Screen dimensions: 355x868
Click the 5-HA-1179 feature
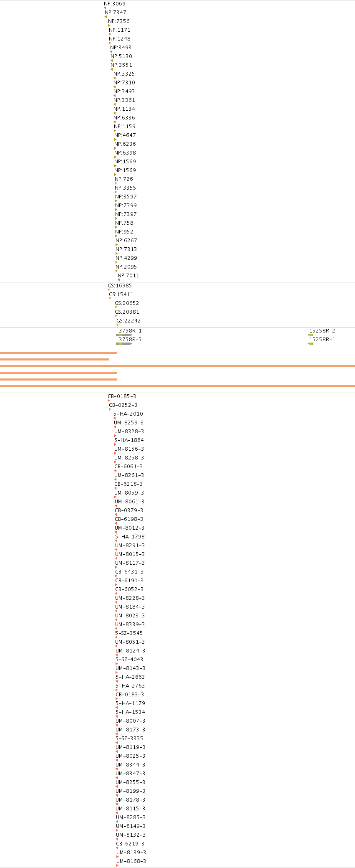(130, 703)
